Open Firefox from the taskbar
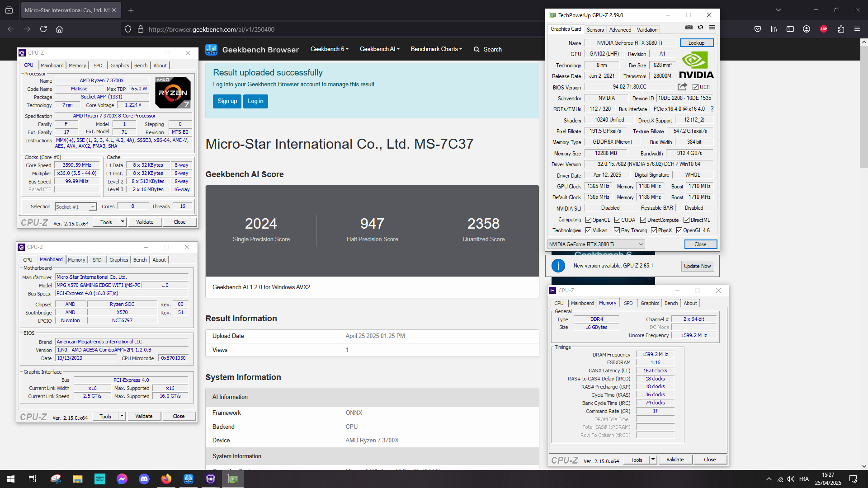Image resolution: width=868 pixels, height=488 pixels. (x=166, y=479)
